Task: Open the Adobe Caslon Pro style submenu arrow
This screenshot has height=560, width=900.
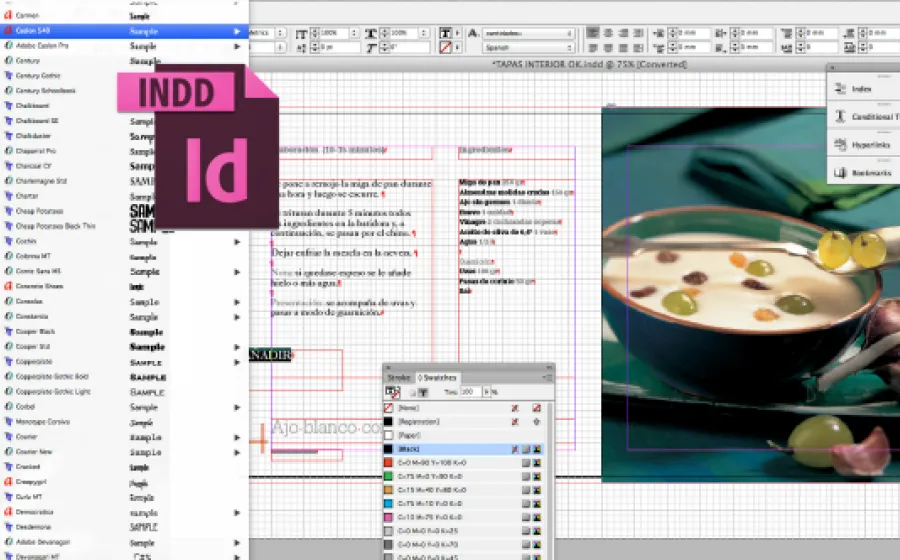Action: [x=237, y=46]
